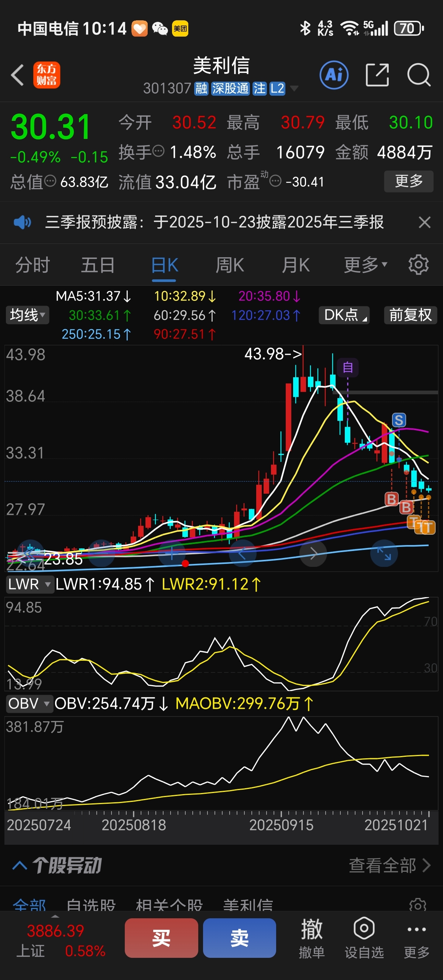
Task: Open the search magnifier icon
Action: pyautogui.click(x=419, y=75)
